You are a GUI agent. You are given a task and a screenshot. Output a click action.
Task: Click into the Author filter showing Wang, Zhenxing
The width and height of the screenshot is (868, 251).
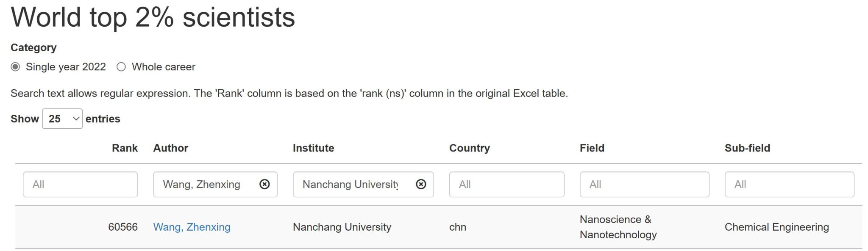pos(203,184)
